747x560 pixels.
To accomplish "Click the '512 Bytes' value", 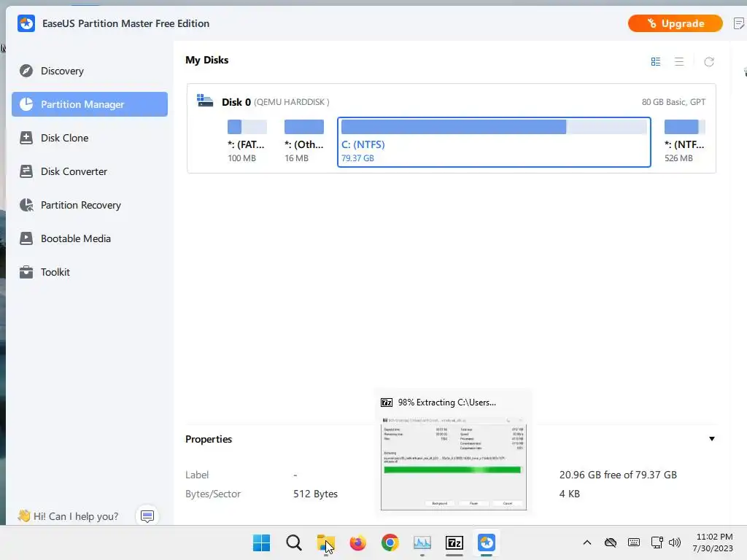I will coord(315,494).
